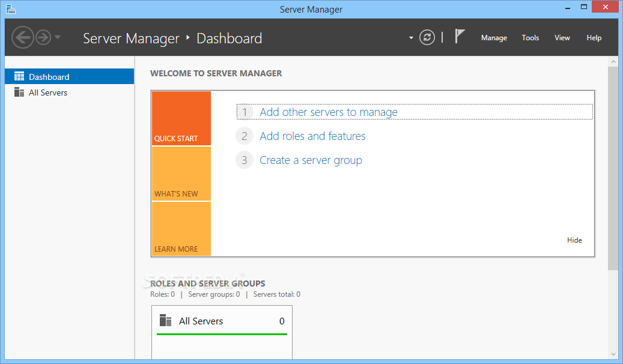
Task: Click step number 1 circle
Action: coord(245,112)
